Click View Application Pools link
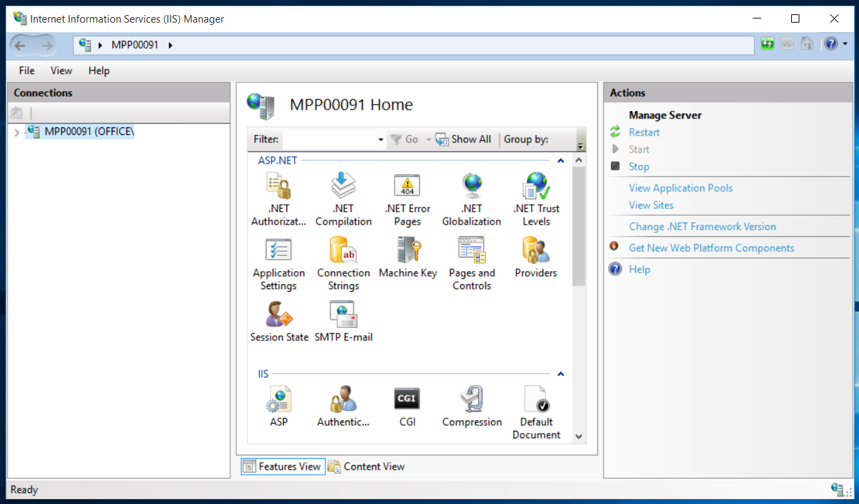859x504 pixels. click(680, 188)
